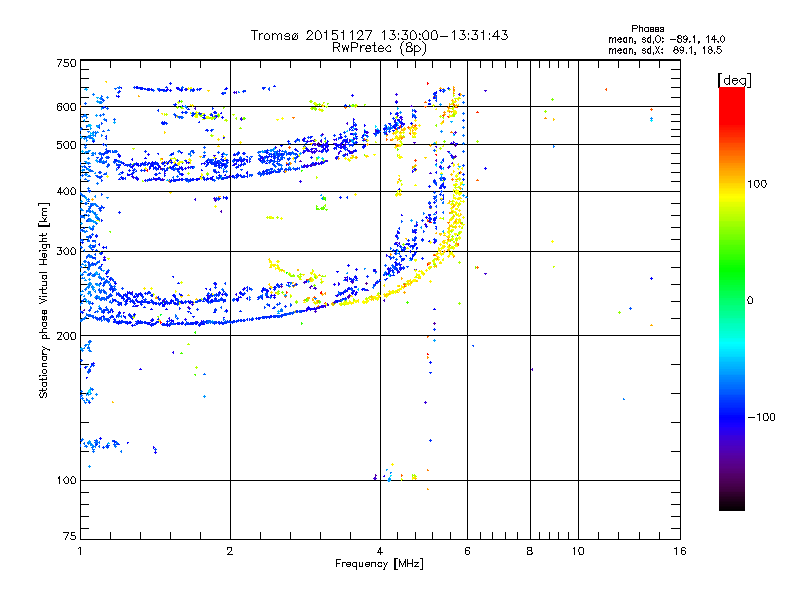Click the 4 MHz x-axis tick label

380,551
